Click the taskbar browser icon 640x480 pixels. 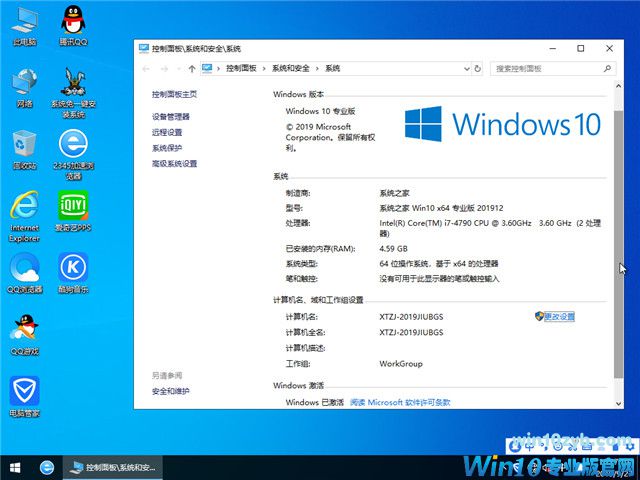[x=47, y=467]
